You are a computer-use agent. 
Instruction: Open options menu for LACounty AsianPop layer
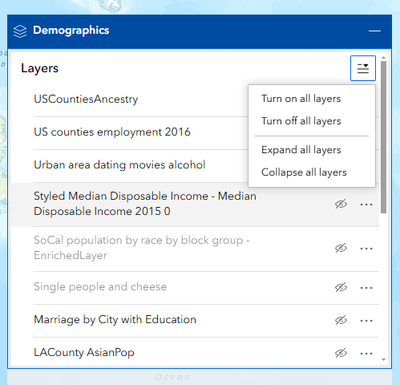pyautogui.click(x=366, y=353)
